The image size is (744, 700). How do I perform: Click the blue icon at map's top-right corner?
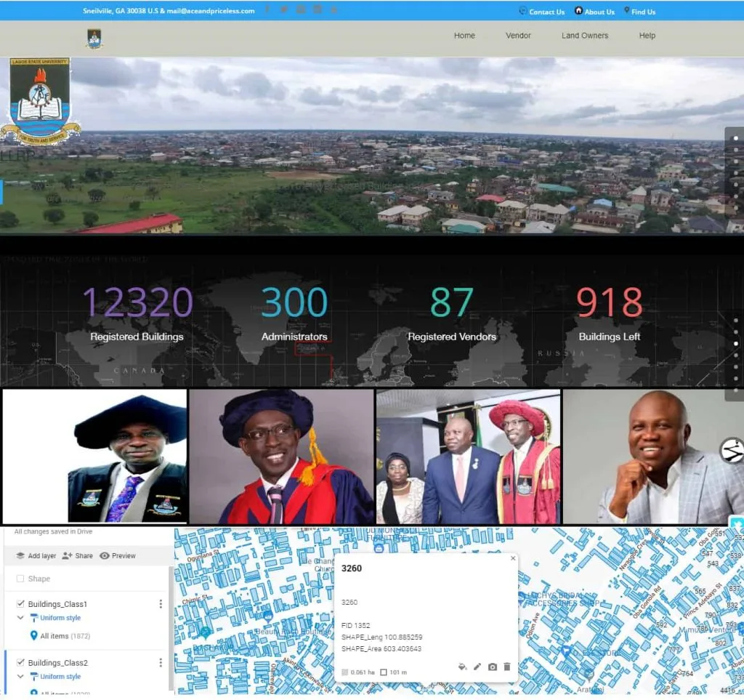[x=737, y=523]
